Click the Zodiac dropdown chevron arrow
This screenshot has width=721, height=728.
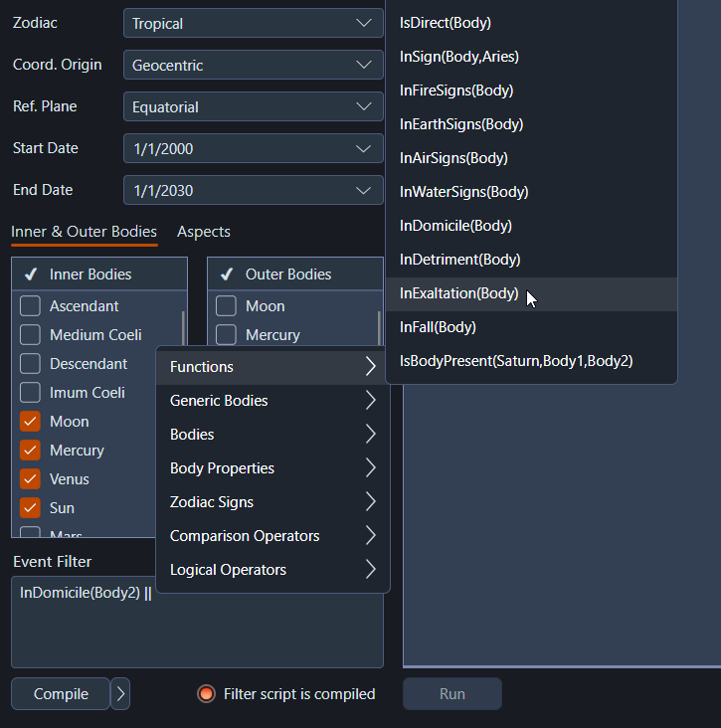click(364, 23)
